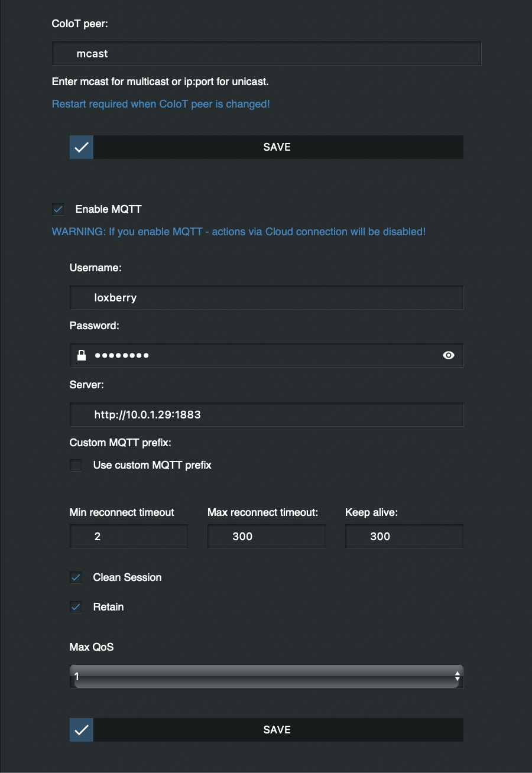This screenshot has width=532, height=773.
Task: Enable Use custom MQTT prefix
Action: 76,465
